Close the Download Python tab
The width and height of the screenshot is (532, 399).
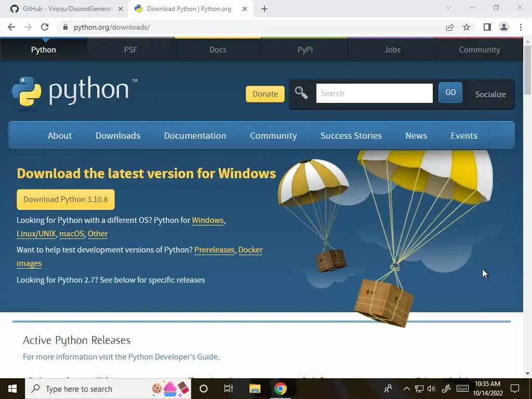(x=245, y=9)
